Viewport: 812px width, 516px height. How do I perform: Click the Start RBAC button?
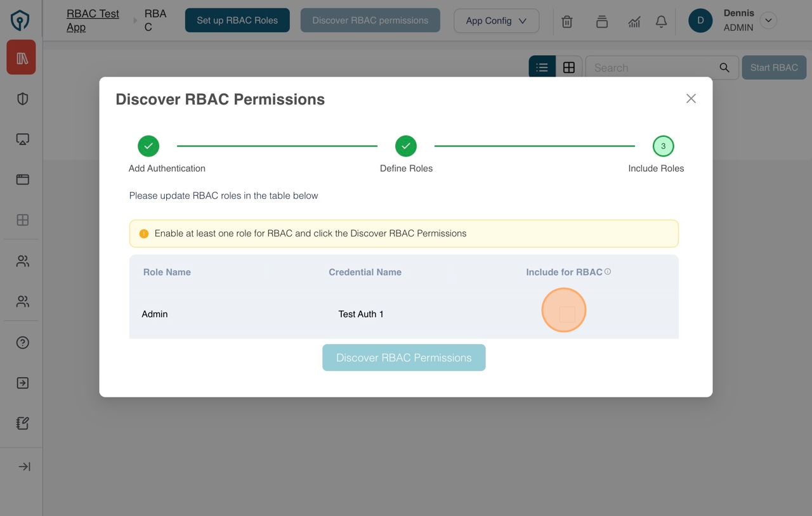pyautogui.click(x=774, y=67)
